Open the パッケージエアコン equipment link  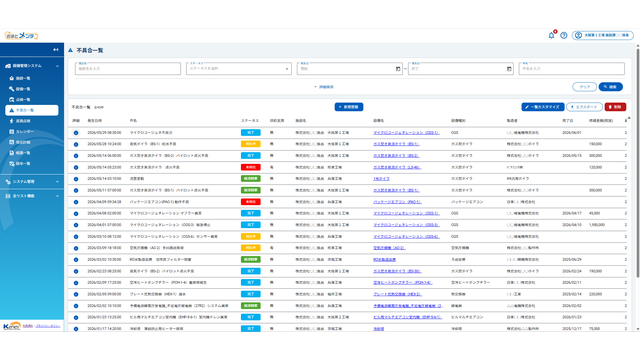click(x=397, y=202)
